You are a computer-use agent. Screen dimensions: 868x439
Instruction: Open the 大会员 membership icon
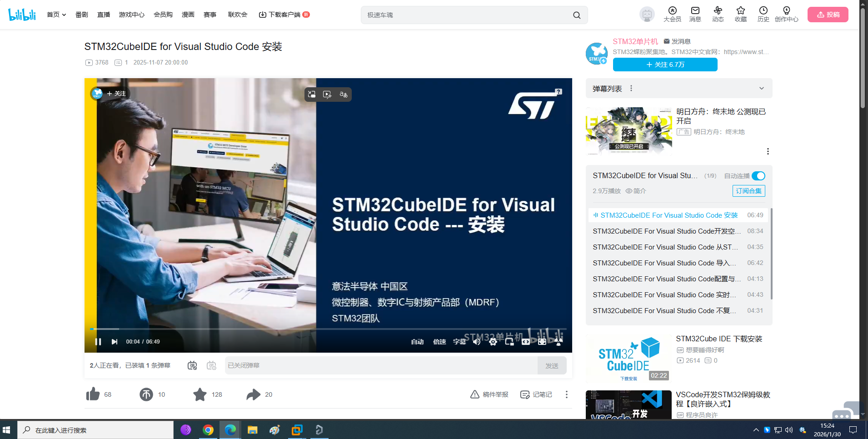coord(672,10)
